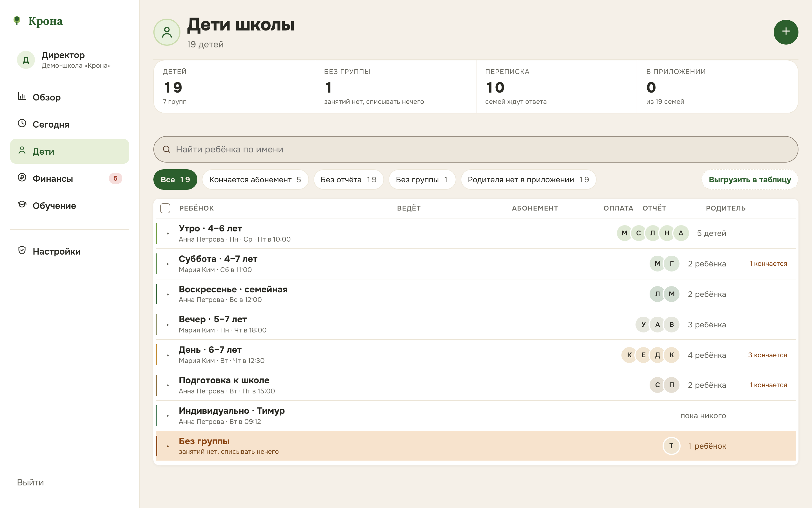Image resolution: width=812 pixels, height=508 pixels.
Task: Click the Родитель column header
Action: point(725,208)
